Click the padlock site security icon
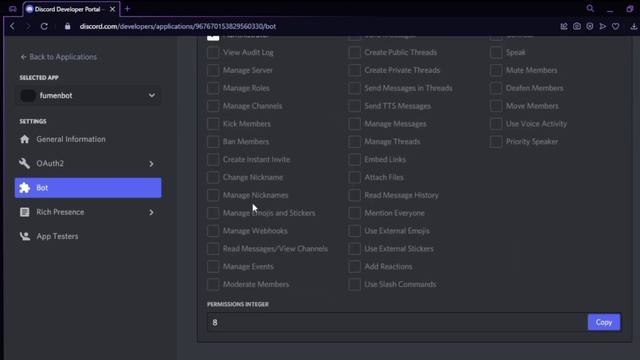Screen dimensions: 640x360 (67, 26)
